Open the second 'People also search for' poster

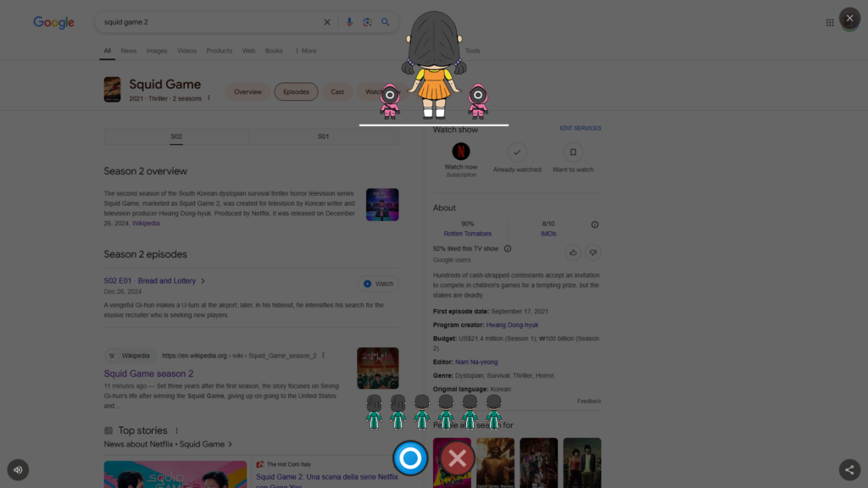point(495,463)
